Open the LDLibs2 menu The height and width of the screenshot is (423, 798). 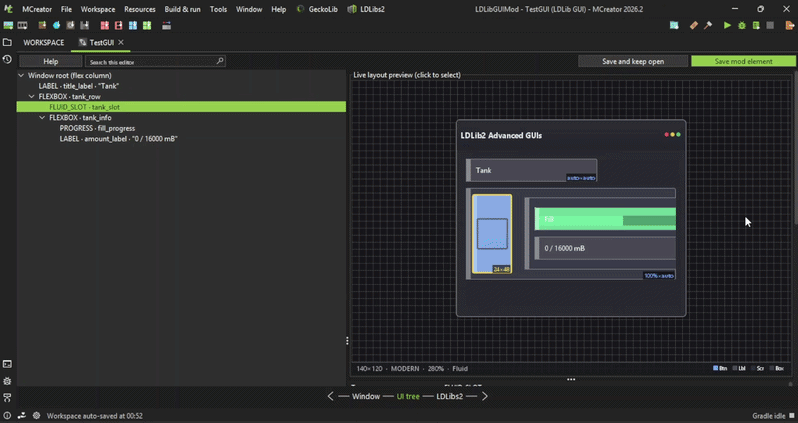[366, 9]
